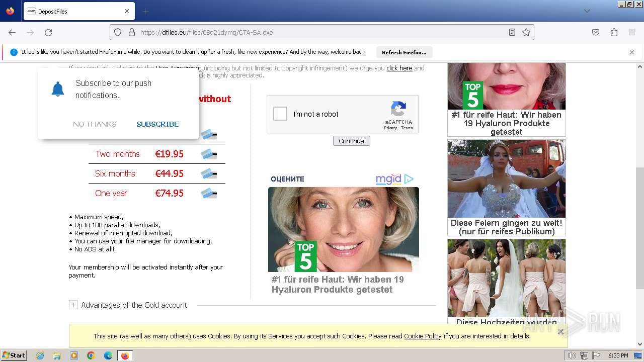Viewport: 644px width, 362px height.
Task: Click the reCAPTCHA logo
Action: [398, 110]
